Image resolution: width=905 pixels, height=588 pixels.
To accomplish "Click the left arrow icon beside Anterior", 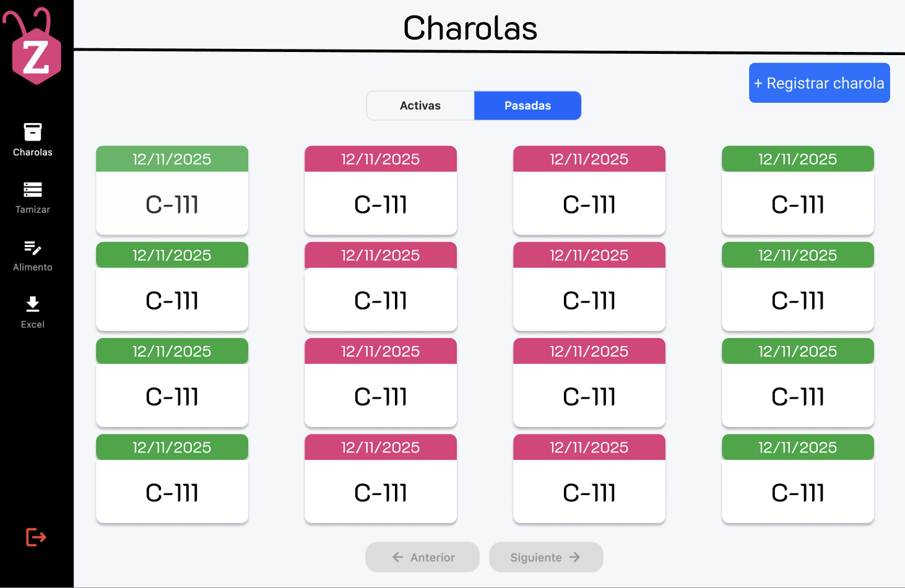I will pos(398,557).
